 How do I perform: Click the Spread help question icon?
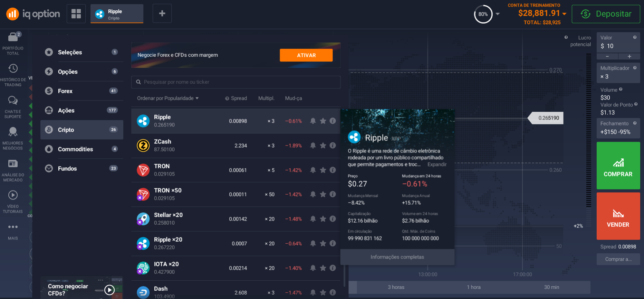(x=227, y=99)
